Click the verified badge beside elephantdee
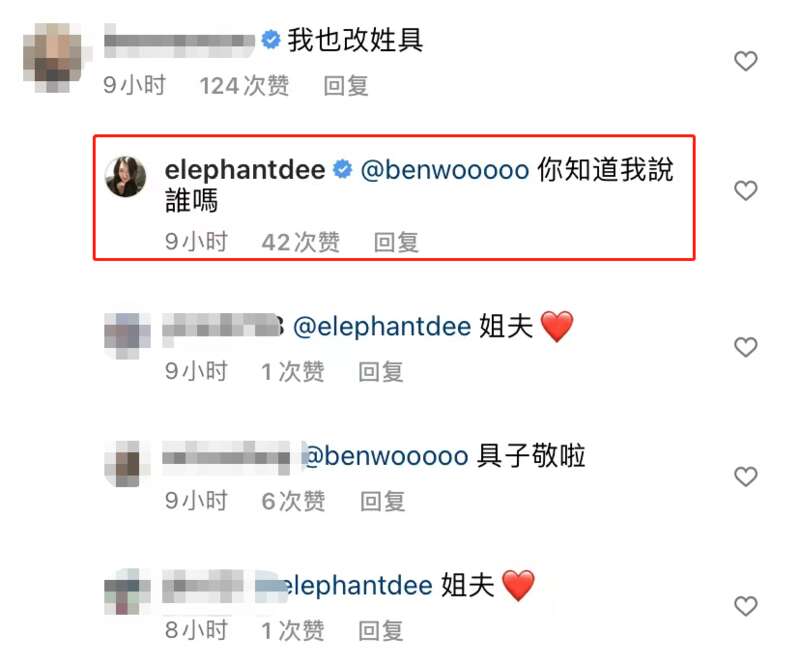800x664 pixels. pyautogui.click(x=342, y=169)
